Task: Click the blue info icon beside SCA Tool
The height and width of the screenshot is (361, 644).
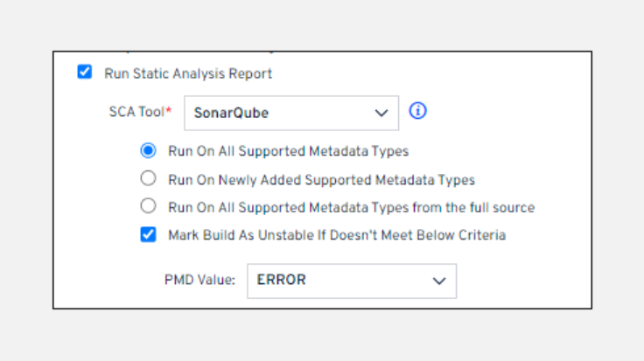Action: click(x=417, y=111)
